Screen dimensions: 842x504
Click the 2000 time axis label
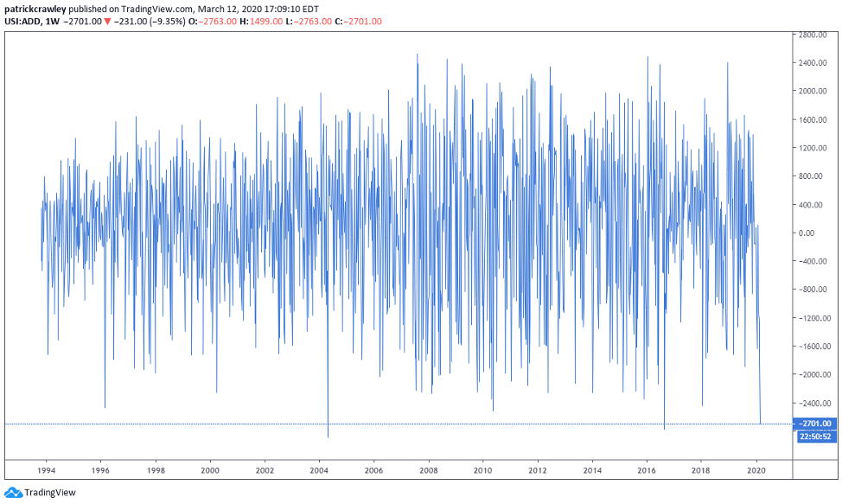[x=210, y=470]
